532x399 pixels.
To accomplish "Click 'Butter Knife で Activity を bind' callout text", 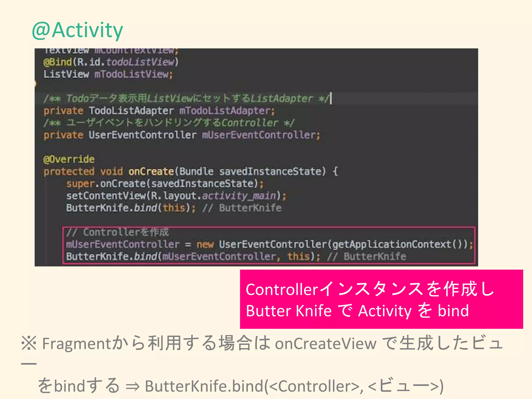I will (x=357, y=311).
